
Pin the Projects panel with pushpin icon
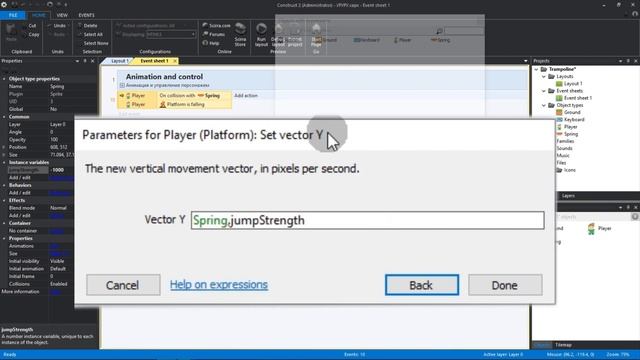[x=628, y=61]
